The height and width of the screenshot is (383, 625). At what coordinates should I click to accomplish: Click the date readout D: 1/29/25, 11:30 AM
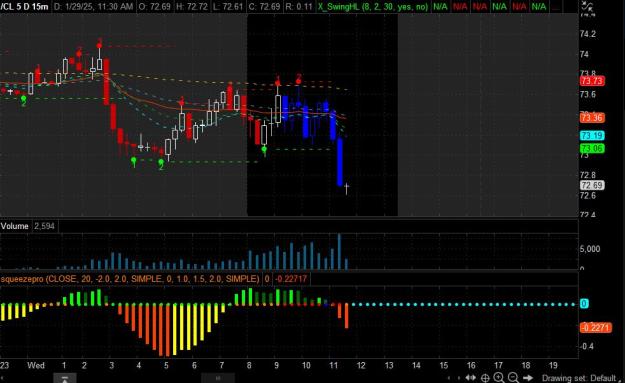pos(93,6)
